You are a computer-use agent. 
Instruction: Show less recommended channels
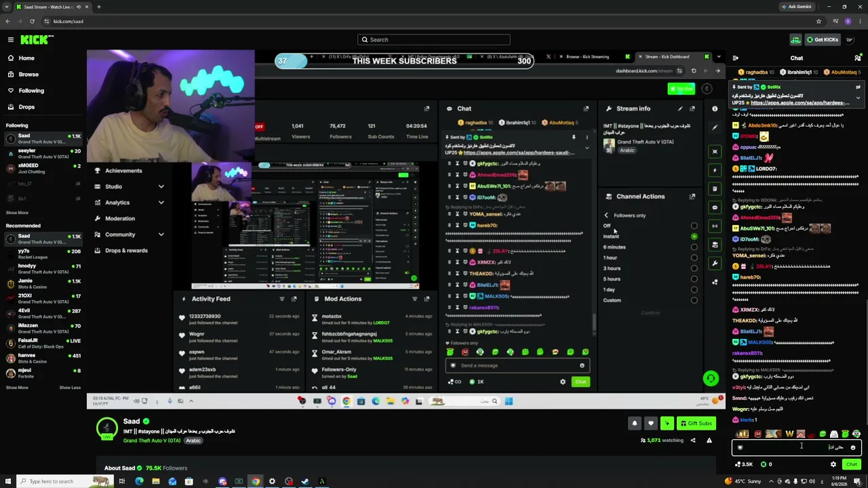coord(70,388)
